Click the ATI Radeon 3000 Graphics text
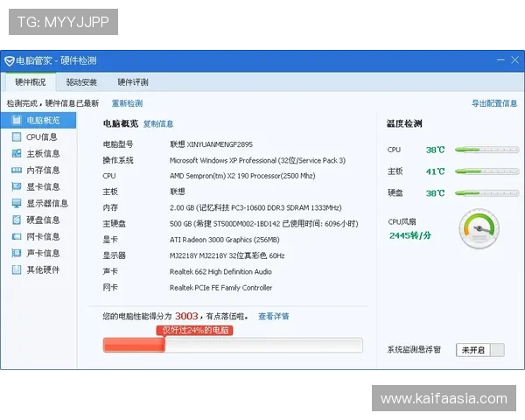The height and width of the screenshot is (420, 525). coord(225,240)
